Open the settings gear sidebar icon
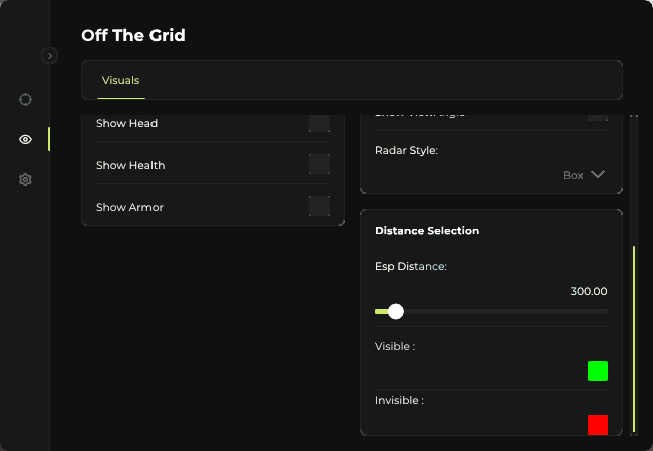The width and height of the screenshot is (653, 451). [x=26, y=180]
